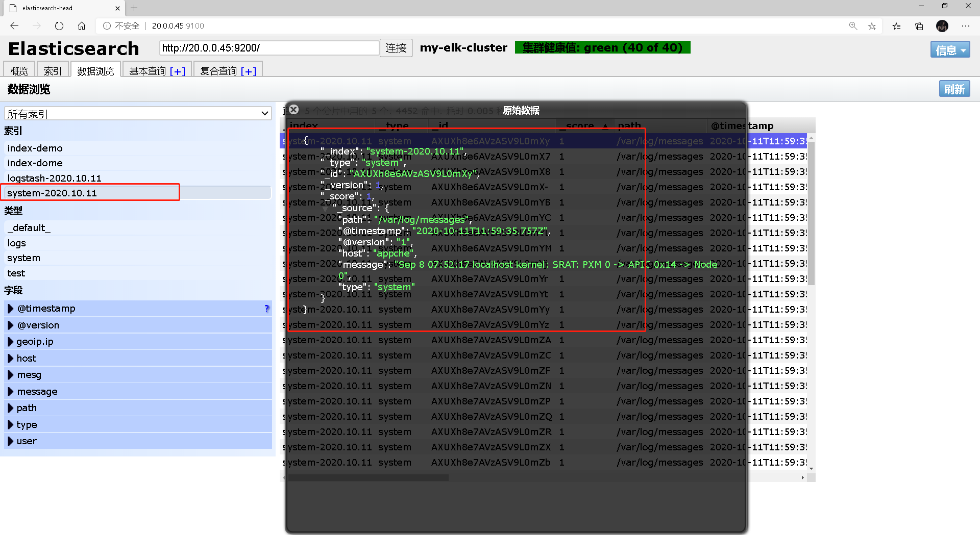Click the cluster health green status badge

click(602, 47)
